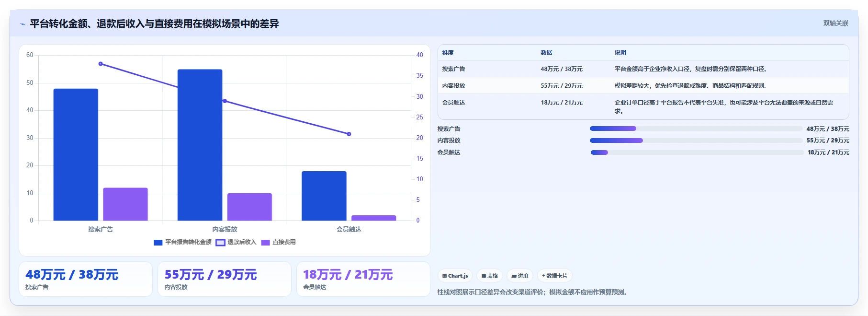Open the 搜索广告 data card
868x316 pixels.
86,279
